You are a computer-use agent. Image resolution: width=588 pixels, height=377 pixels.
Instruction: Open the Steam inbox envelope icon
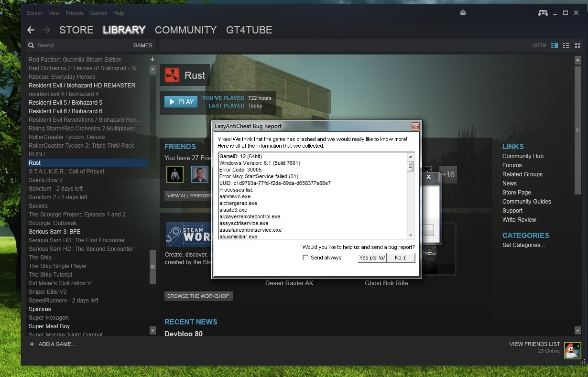click(463, 12)
